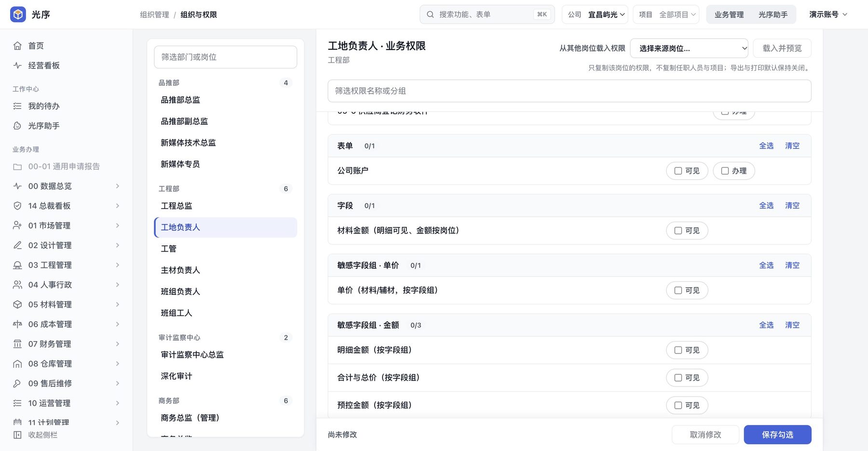Select 新媒体专员 position
The width and height of the screenshot is (868, 451).
226,164
